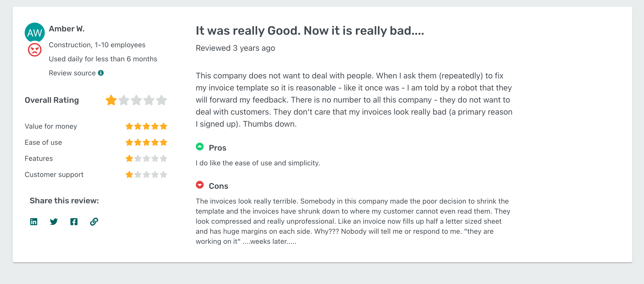Share the review on Twitter

(x=54, y=221)
